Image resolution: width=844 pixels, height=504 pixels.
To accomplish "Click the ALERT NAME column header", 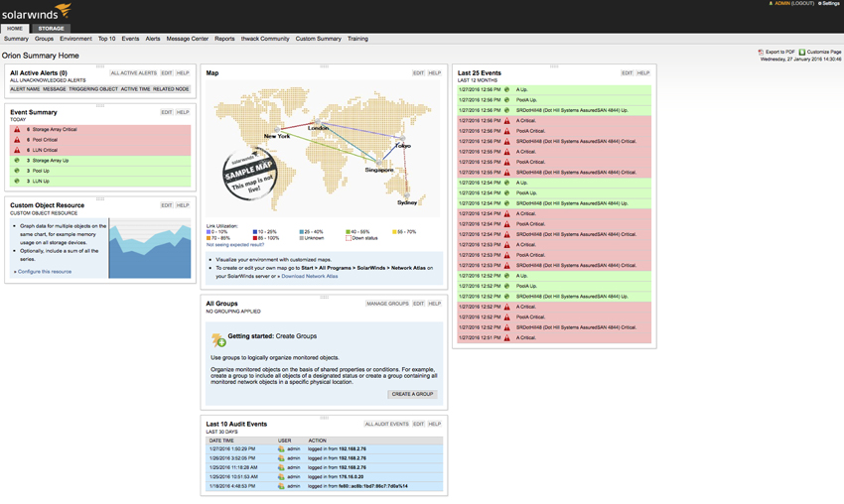I will [25, 89].
